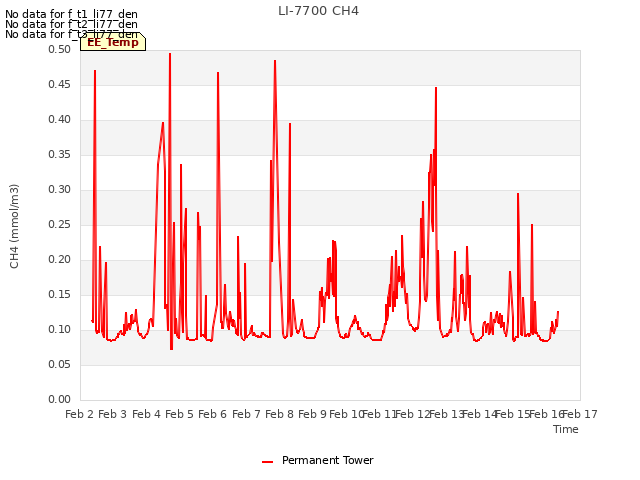Click the 0.40 y-axis tick label

[x=59, y=120]
